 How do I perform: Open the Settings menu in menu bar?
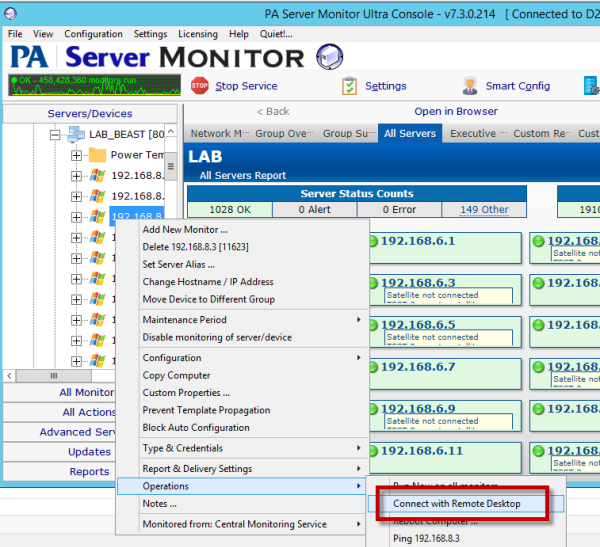pyautogui.click(x=150, y=34)
